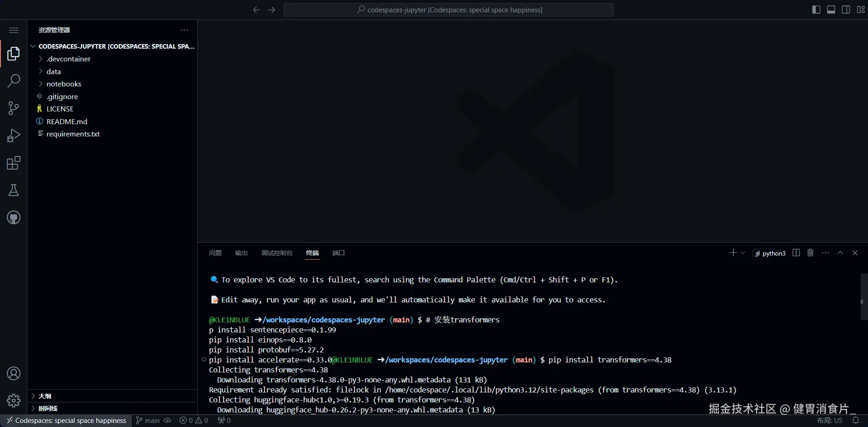Maximize the panel size with the caret
The image size is (868, 427).
840,253
